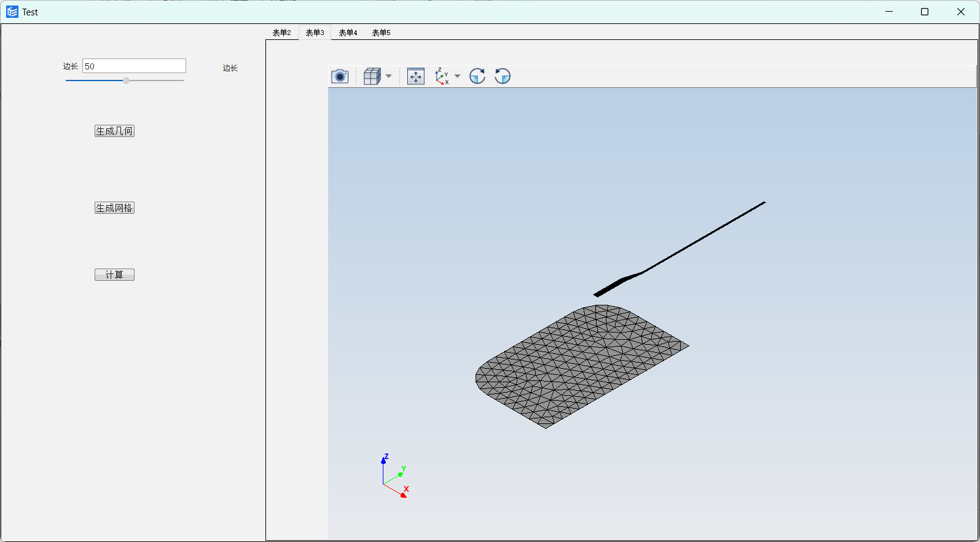
Task: Switch to the 表单4 tab
Action: tap(348, 33)
